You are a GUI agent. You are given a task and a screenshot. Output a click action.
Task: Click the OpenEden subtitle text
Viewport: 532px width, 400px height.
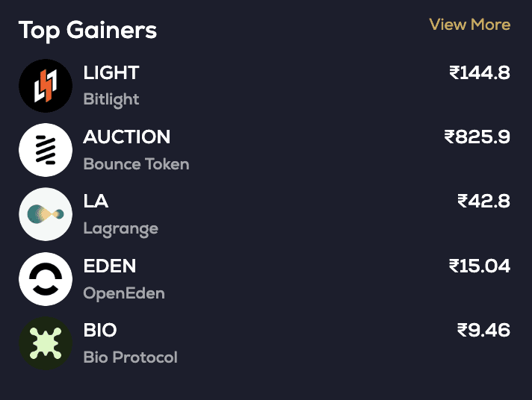[124, 293]
